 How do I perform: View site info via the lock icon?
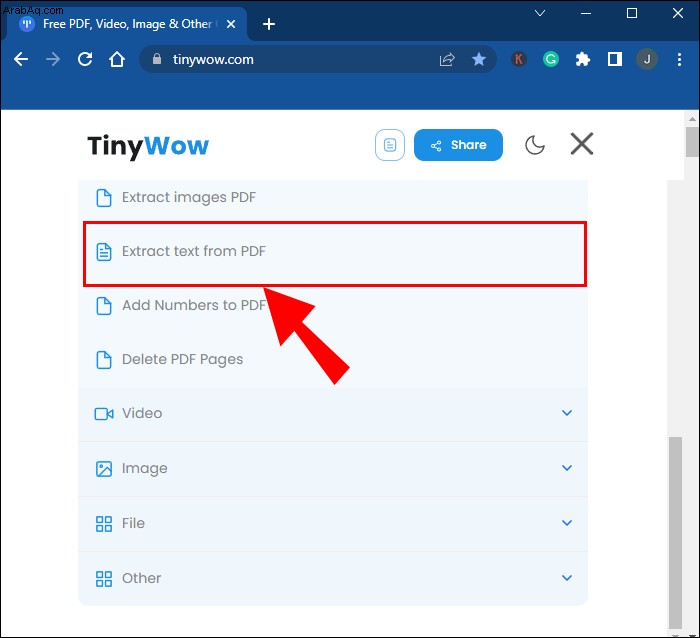(x=157, y=59)
